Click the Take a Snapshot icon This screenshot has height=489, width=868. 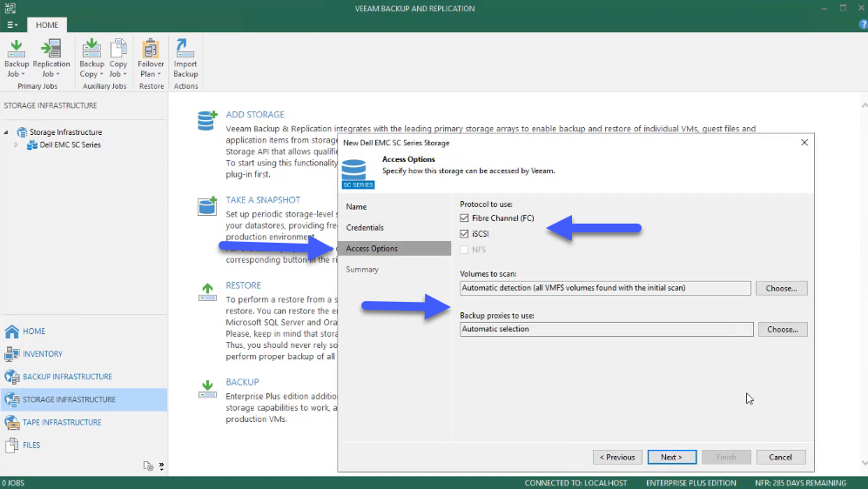pyautogui.click(x=207, y=205)
